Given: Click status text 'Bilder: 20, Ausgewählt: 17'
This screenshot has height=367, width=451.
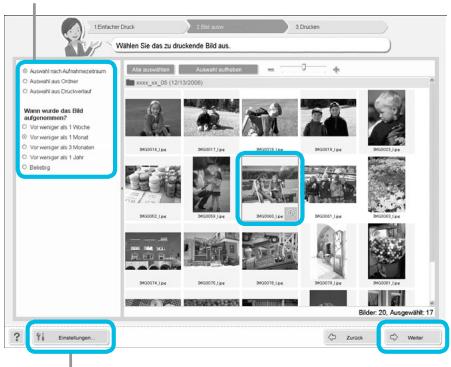Looking at the screenshot, I should [x=396, y=312].
